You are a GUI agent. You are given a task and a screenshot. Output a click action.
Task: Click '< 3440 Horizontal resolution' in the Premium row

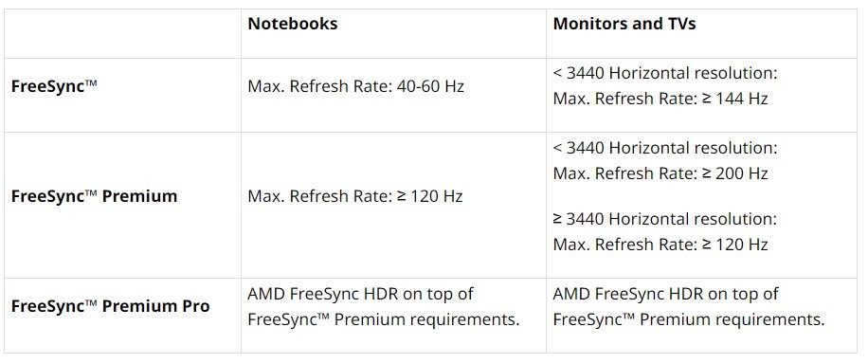click(665, 148)
